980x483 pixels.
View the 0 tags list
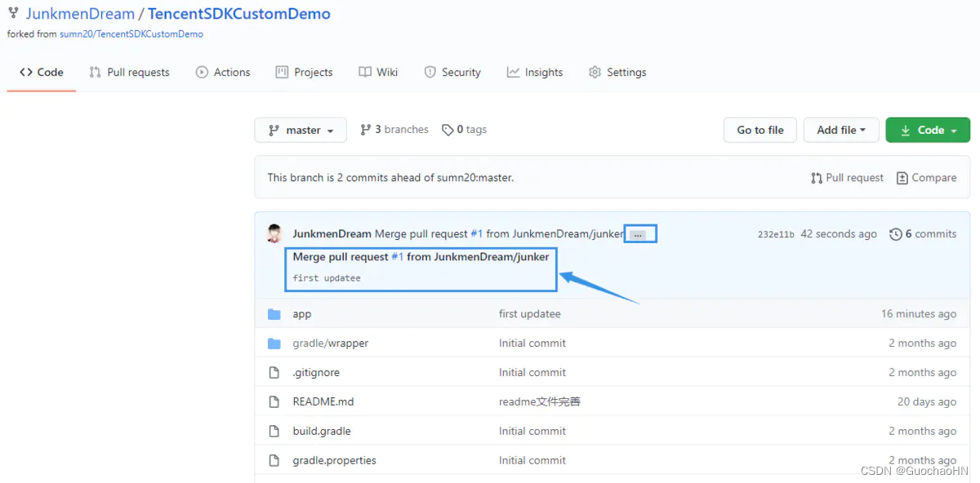(x=464, y=130)
